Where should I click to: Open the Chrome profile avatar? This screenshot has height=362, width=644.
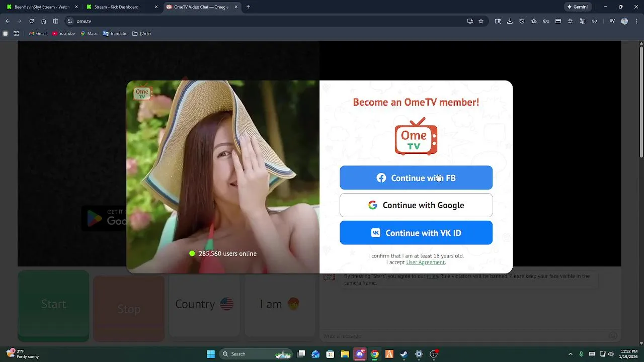click(624, 21)
